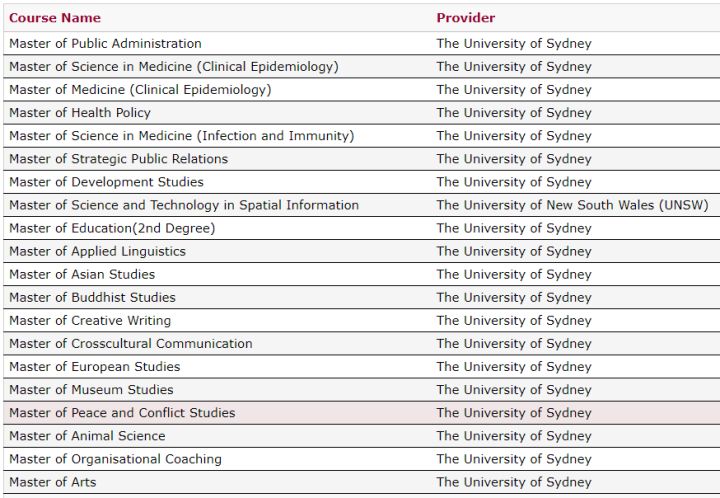Open Master of Education(2nd Degree) entry
This screenshot has width=720, height=498.
pos(112,228)
